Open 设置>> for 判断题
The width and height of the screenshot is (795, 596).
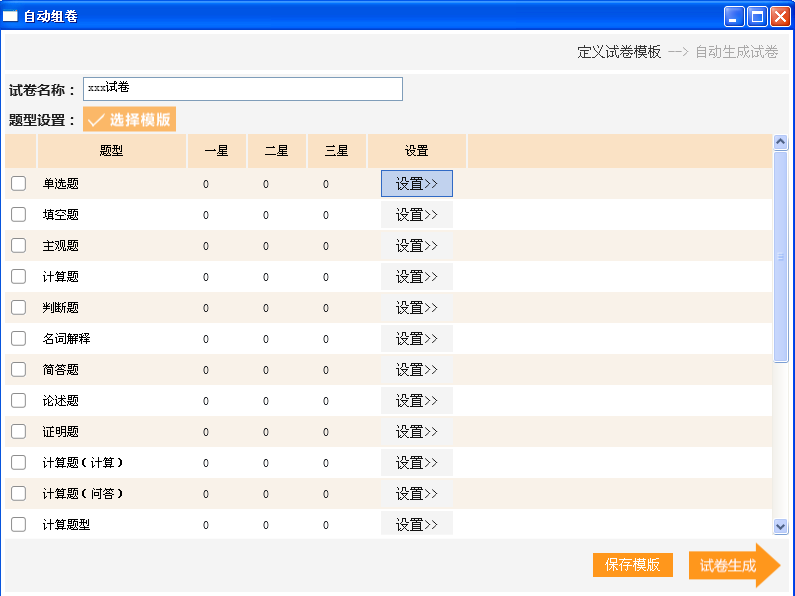[417, 307]
